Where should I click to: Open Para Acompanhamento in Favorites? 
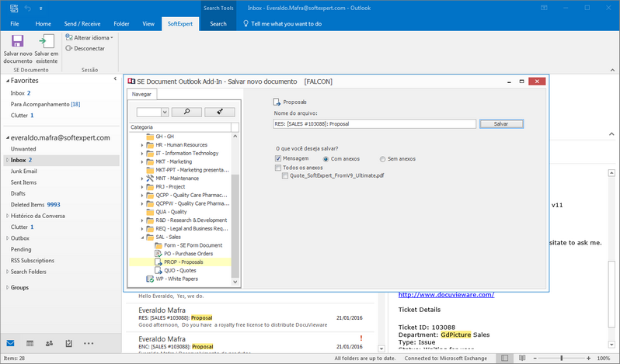tap(45, 104)
